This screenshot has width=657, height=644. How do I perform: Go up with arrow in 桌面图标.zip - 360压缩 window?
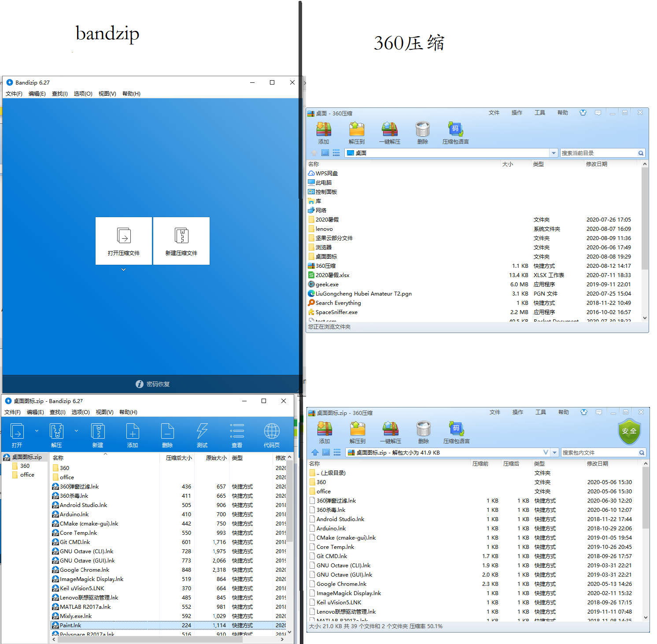(315, 452)
